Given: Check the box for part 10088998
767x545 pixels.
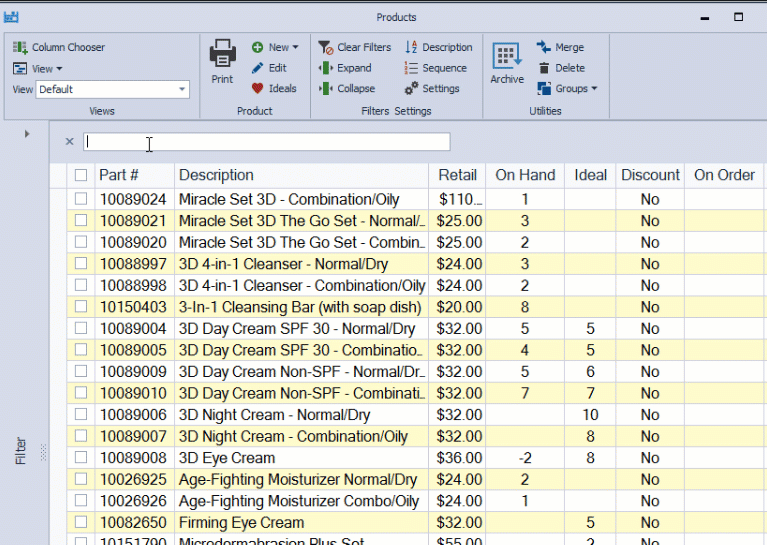Looking at the screenshot, I should click(81, 285).
